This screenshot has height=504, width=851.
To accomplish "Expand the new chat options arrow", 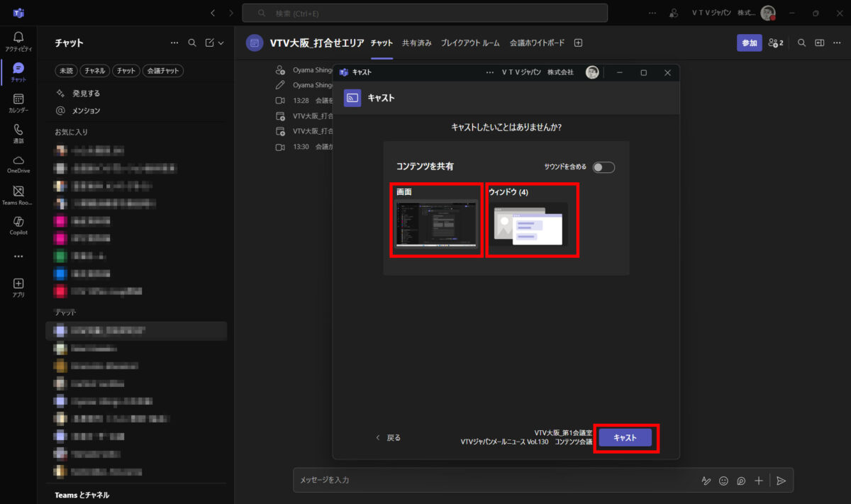I will (221, 43).
